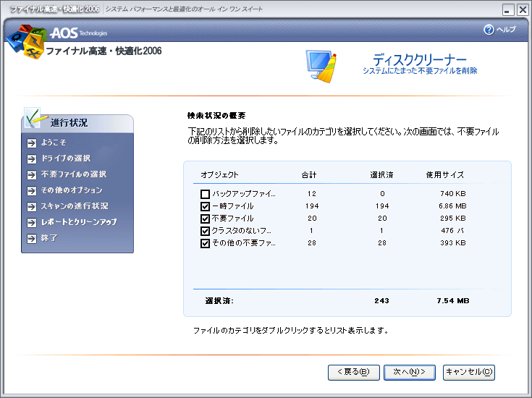Cancel with the キャンセル(C) button
This screenshot has width=532, height=398.
[469, 373]
